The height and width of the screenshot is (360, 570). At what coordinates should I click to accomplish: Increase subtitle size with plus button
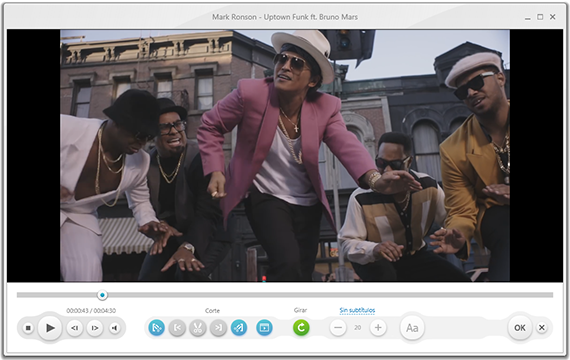(x=378, y=328)
